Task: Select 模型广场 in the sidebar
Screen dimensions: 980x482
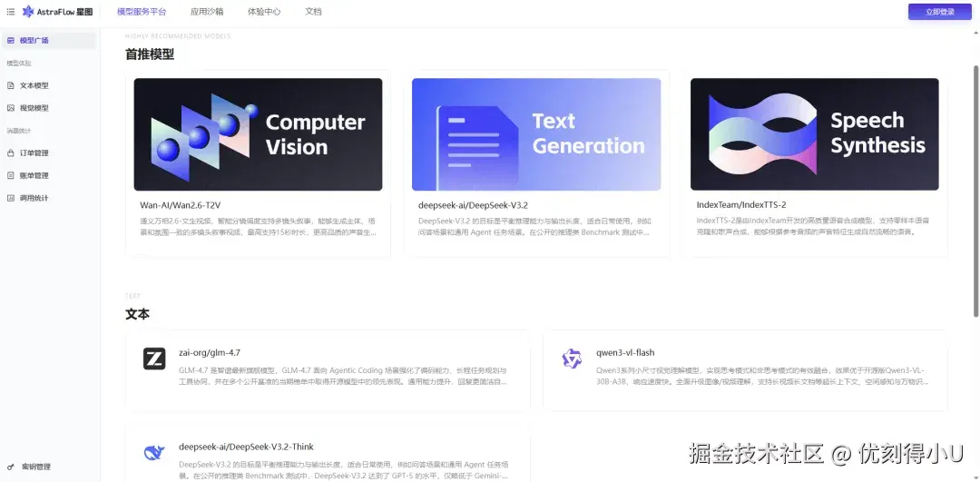Action: [x=34, y=41]
